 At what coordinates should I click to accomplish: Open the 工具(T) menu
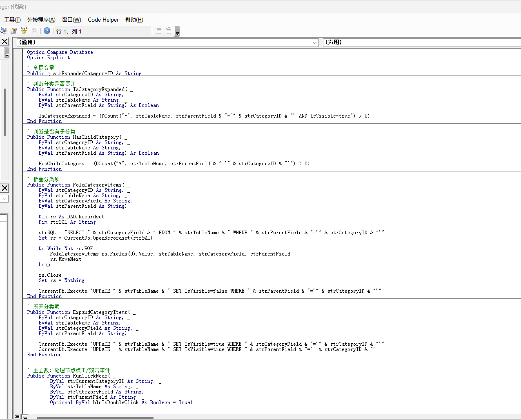point(12,20)
